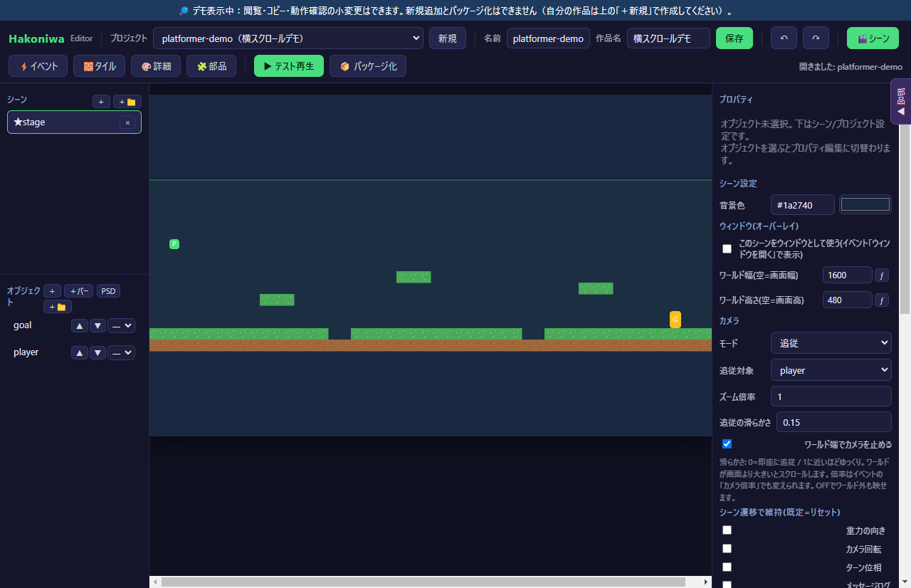Open the project selector dropdown
This screenshot has height=588, width=911.
pyautogui.click(x=288, y=38)
